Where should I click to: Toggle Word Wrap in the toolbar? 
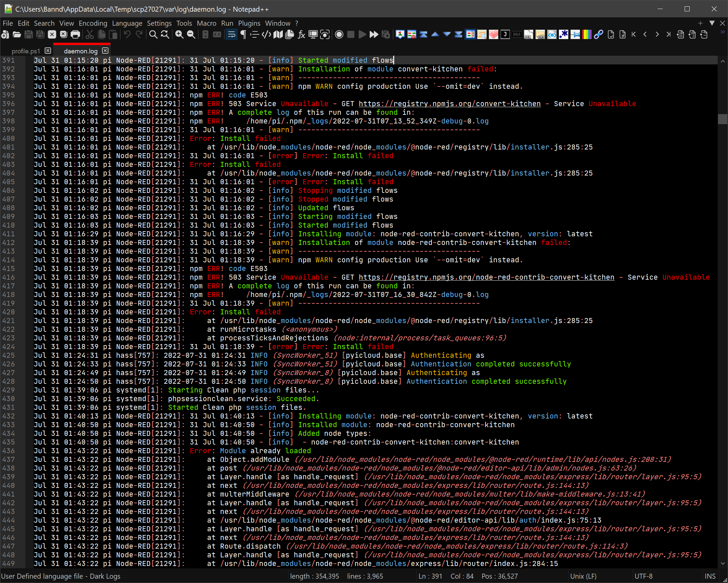232,34
